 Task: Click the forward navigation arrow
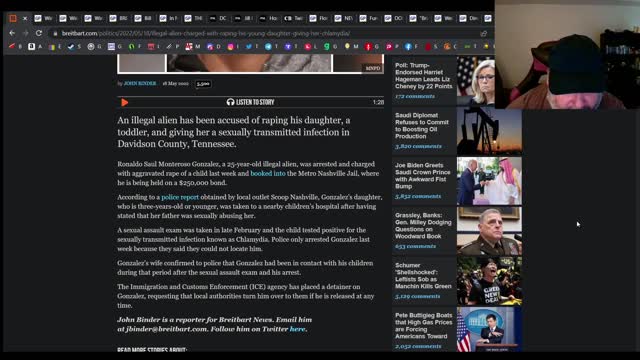pos(26,33)
